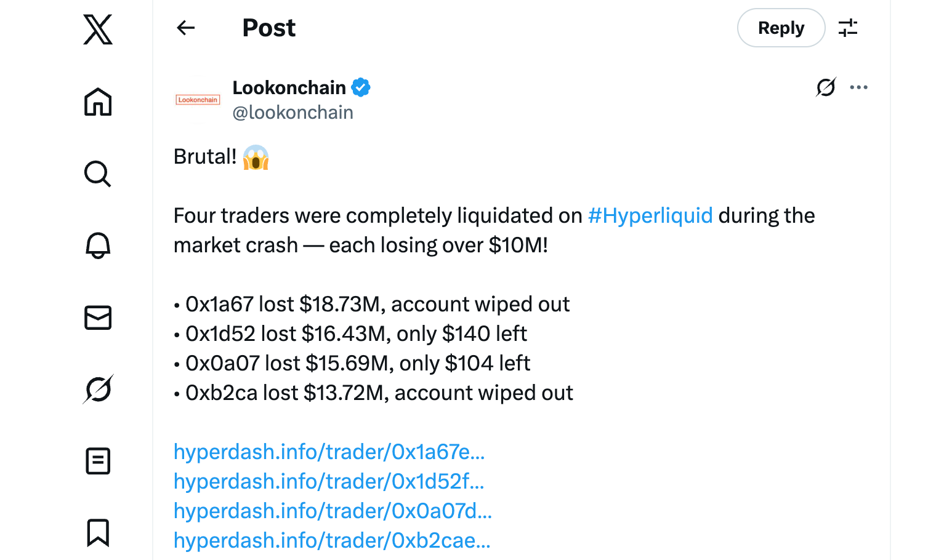Click the @lookonchain handle

click(x=292, y=113)
